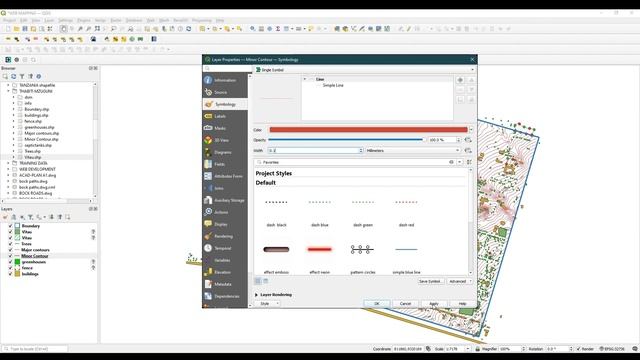
Task: Open the Scale dropdown in status bar
Action: [x=467, y=349]
